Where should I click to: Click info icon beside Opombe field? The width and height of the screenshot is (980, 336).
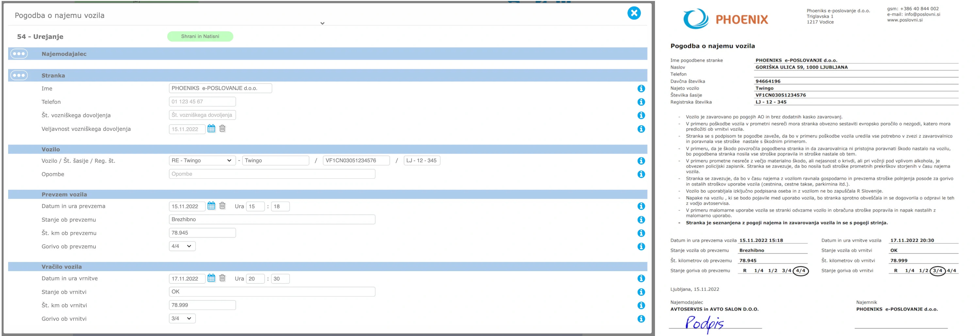pos(641,174)
